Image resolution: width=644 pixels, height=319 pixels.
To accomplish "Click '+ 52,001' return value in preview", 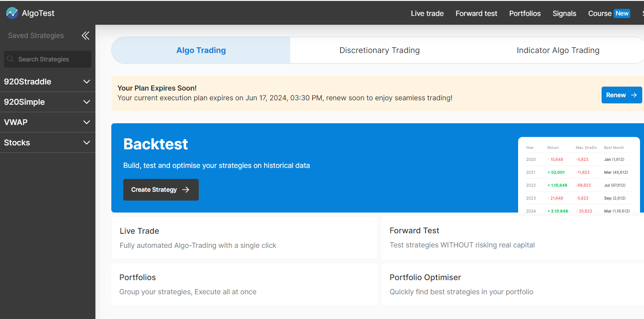I will [556, 172].
